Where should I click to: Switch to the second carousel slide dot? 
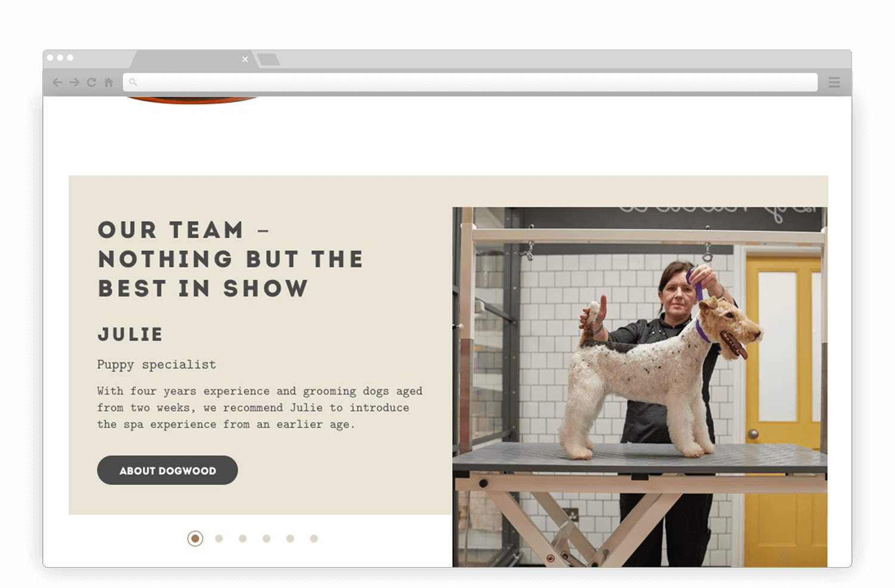219,539
